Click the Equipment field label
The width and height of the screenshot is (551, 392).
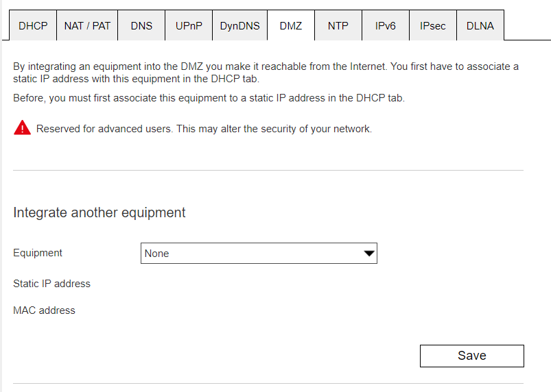click(x=38, y=253)
